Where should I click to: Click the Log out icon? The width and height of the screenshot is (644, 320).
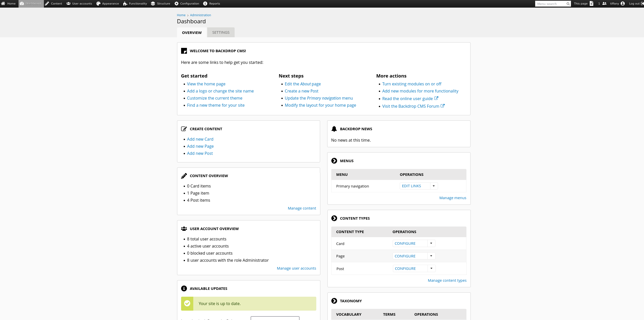[x=642, y=4]
